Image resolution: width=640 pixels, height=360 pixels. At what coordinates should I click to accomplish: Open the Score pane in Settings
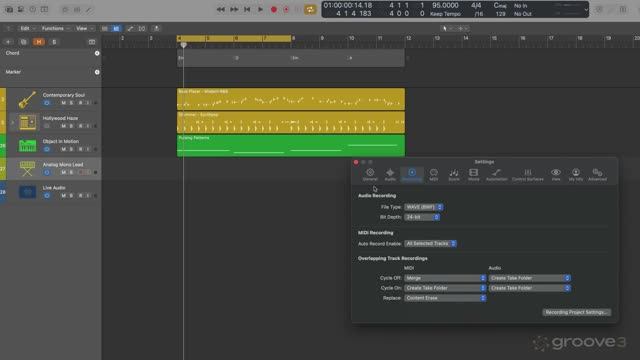coord(454,175)
